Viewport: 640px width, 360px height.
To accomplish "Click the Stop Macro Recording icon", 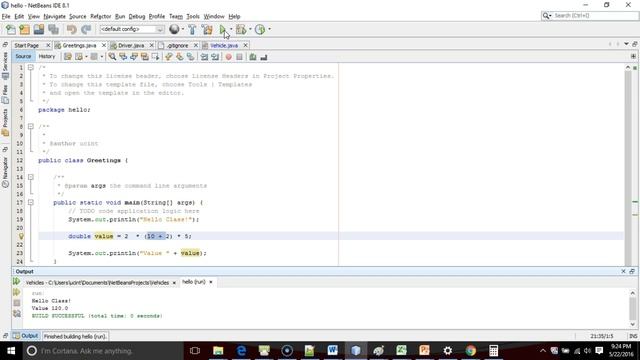I will pyautogui.click(x=240, y=57).
